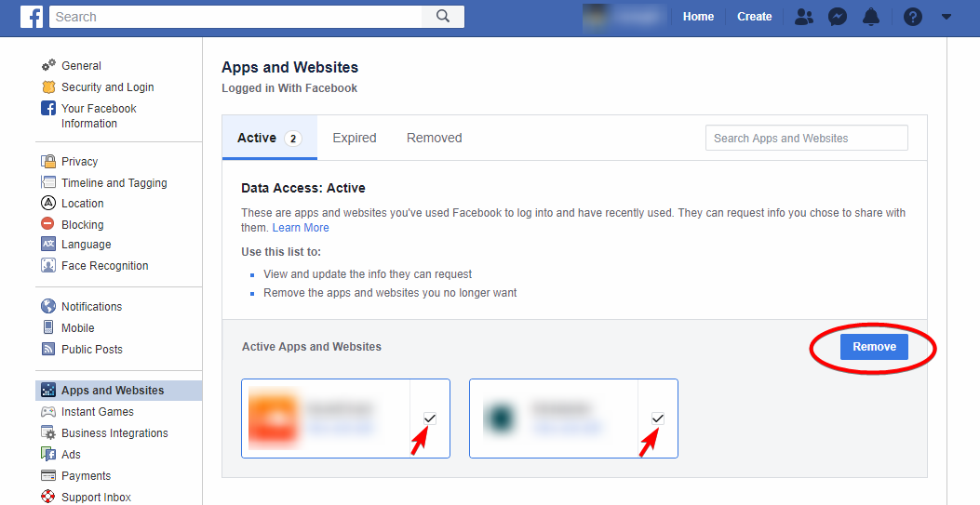980x505 pixels.
Task: Open Timeline and Tagging label
Action: pos(114,182)
